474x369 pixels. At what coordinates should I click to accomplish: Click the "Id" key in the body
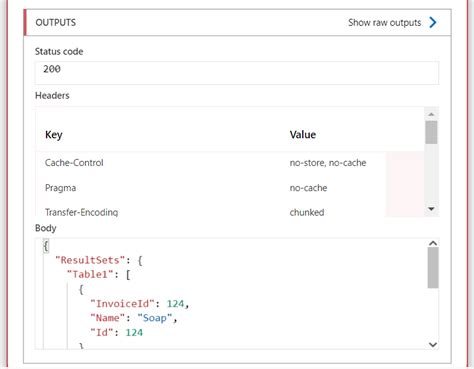click(x=102, y=332)
